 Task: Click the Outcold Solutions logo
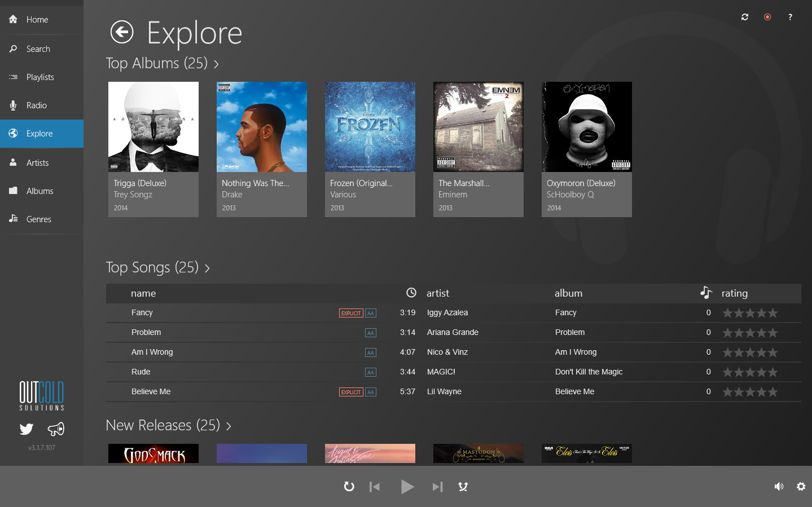coord(42,395)
